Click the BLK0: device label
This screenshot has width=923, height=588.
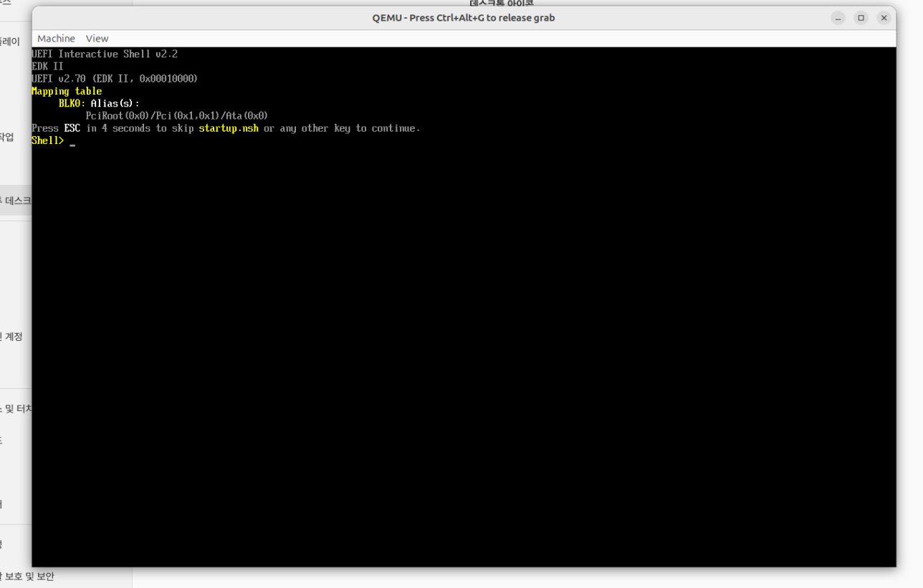pyautogui.click(x=72, y=103)
